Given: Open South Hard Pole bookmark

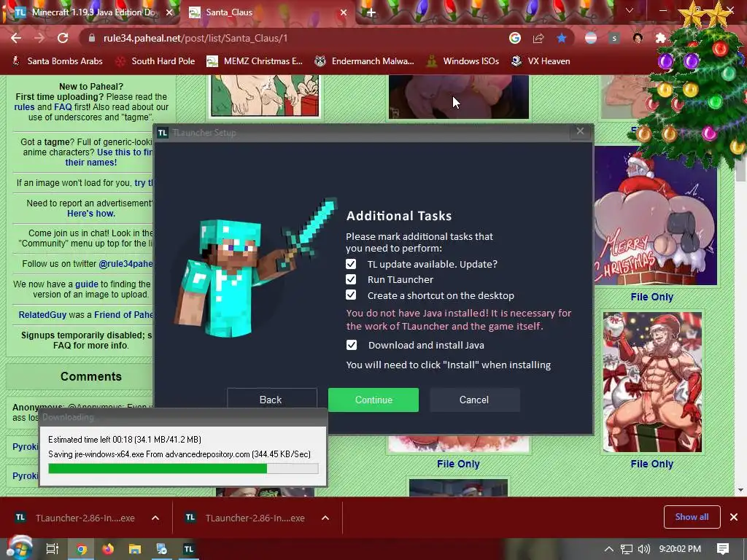Looking at the screenshot, I should tap(156, 61).
